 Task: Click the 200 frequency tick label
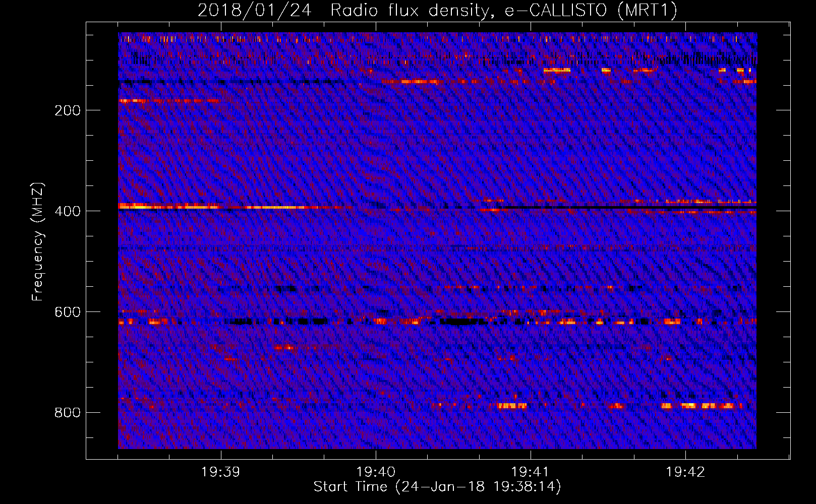(68, 110)
